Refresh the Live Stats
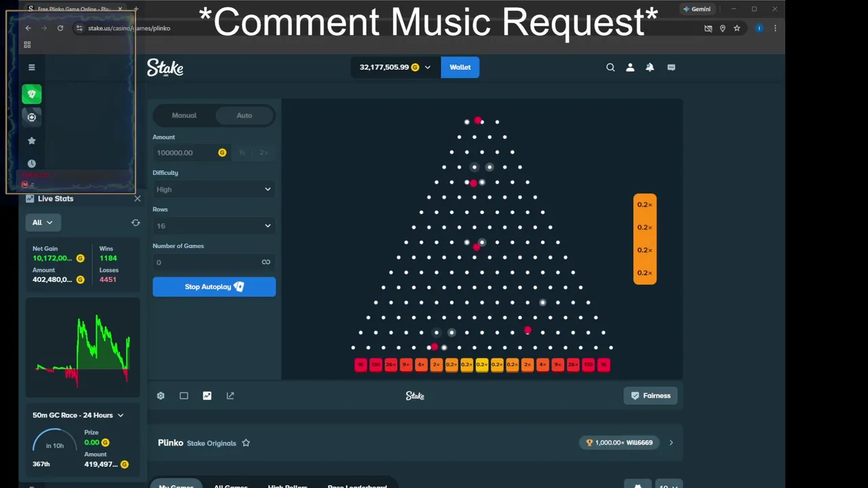The height and width of the screenshot is (488, 868). pyautogui.click(x=136, y=222)
